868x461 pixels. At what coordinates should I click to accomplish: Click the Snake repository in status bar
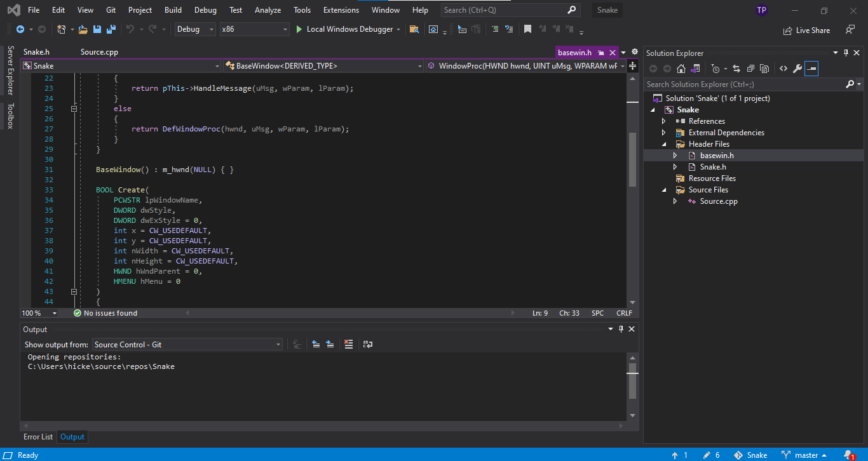(x=750, y=455)
